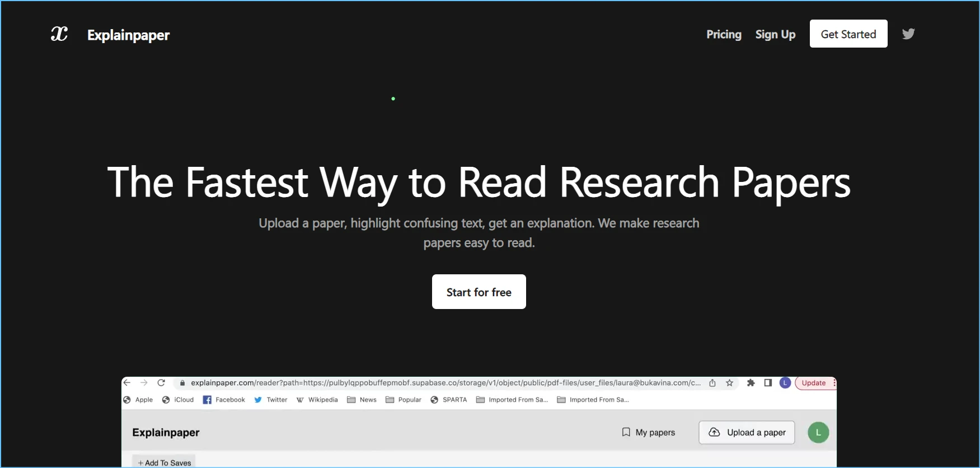Click the forward arrow in the demo browser

click(144, 383)
